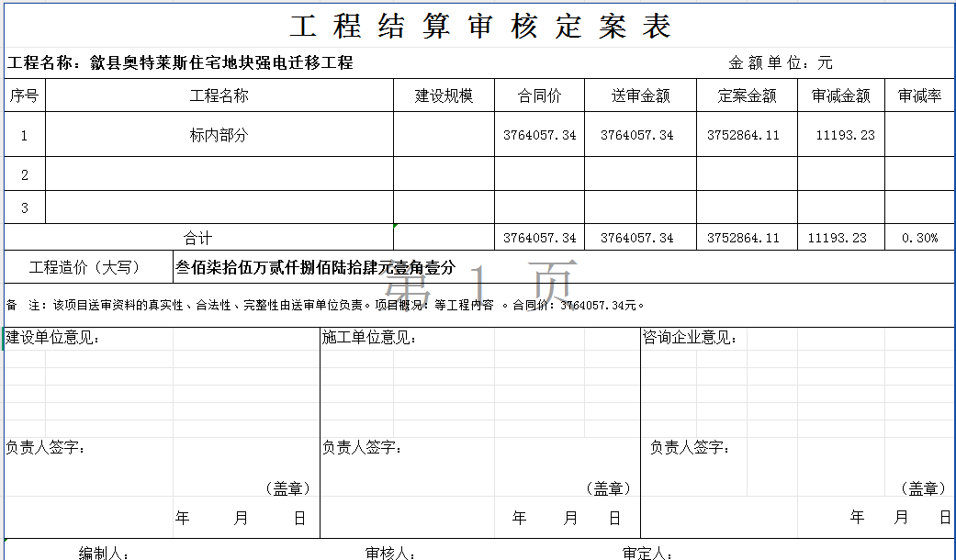Select the 审核人 cell at the bottom
Image resolution: width=956 pixels, height=560 pixels.
point(390,553)
